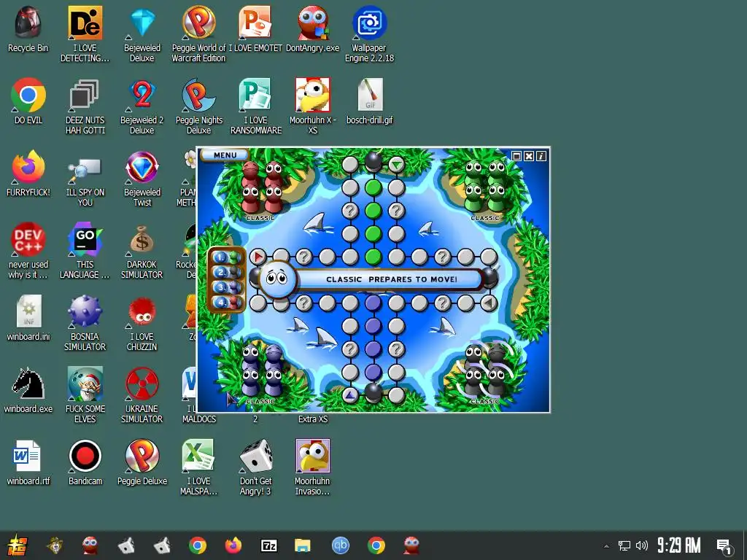Select the bosch-drill.gif file
The width and height of the screenshot is (747, 560).
click(369, 101)
